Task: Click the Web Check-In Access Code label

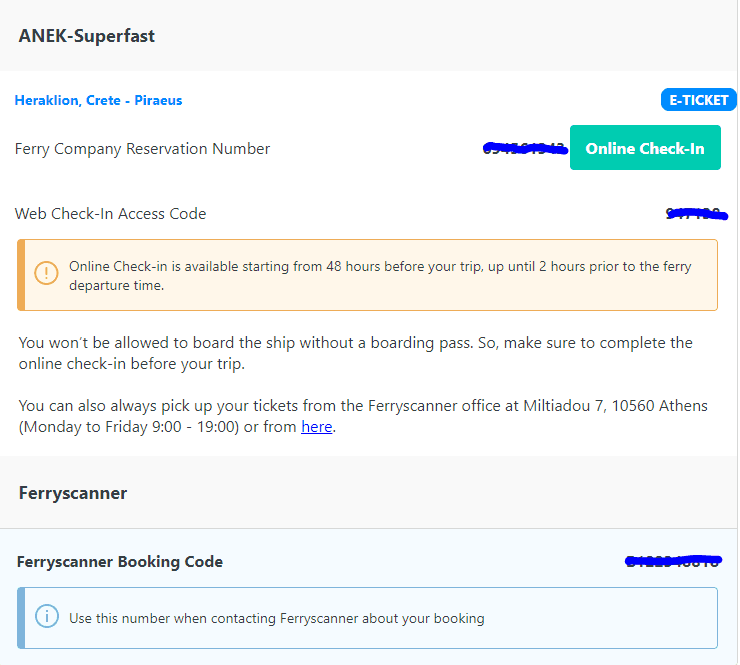Action: tap(110, 213)
